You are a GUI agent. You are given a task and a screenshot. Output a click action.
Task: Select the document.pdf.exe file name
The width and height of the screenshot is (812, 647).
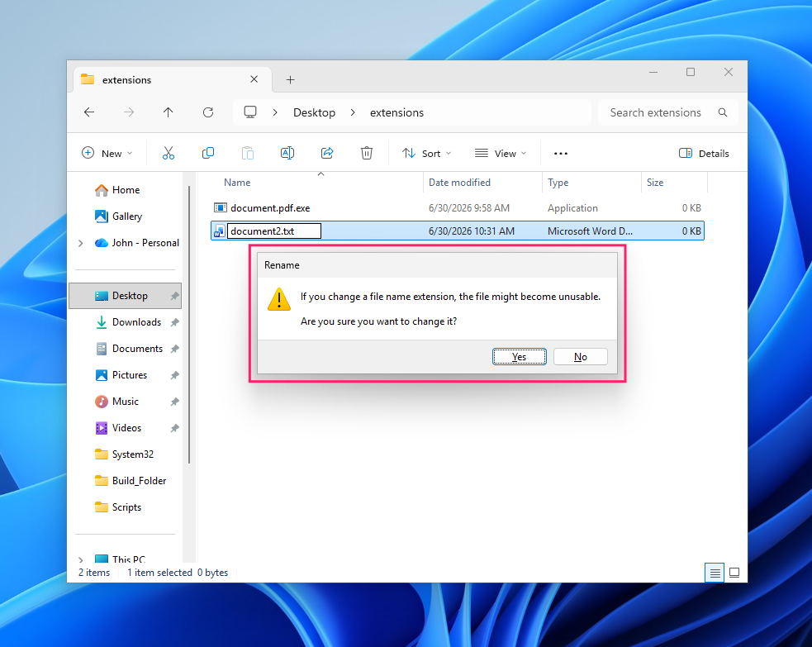(270, 208)
